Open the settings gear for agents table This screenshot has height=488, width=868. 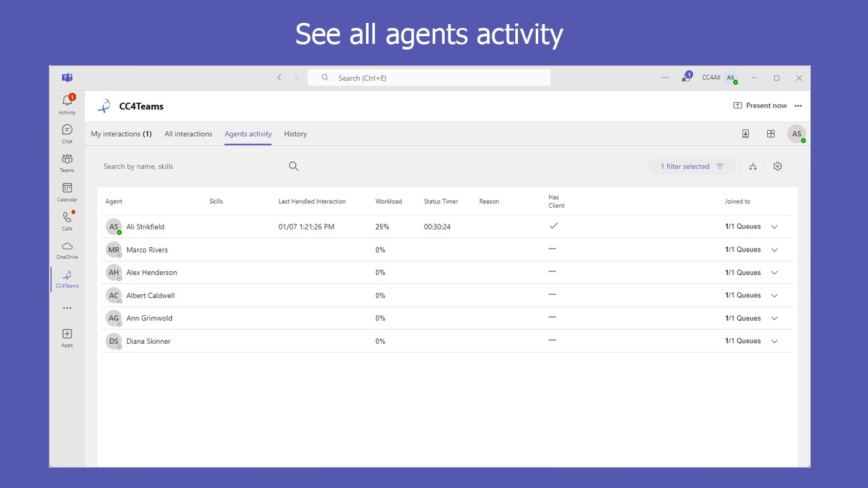[x=778, y=166]
